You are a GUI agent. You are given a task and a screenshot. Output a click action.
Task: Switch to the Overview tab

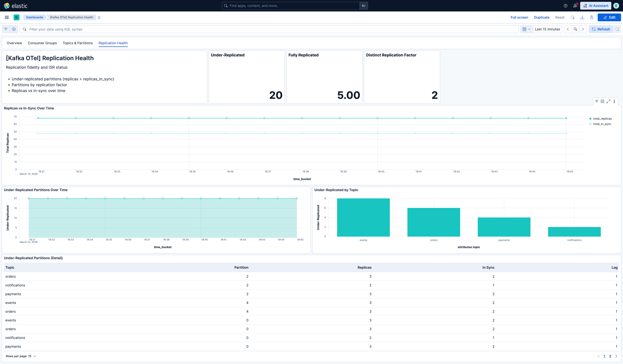(14, 43)
